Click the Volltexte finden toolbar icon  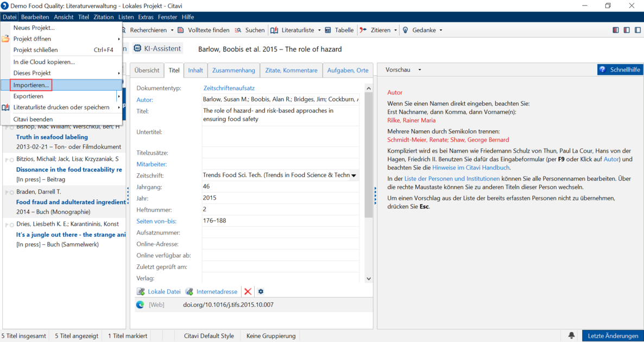click(181, 30)
